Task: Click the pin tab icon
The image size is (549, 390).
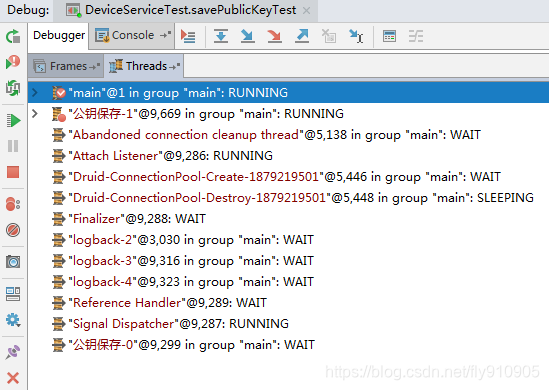Action: point(13,352)
